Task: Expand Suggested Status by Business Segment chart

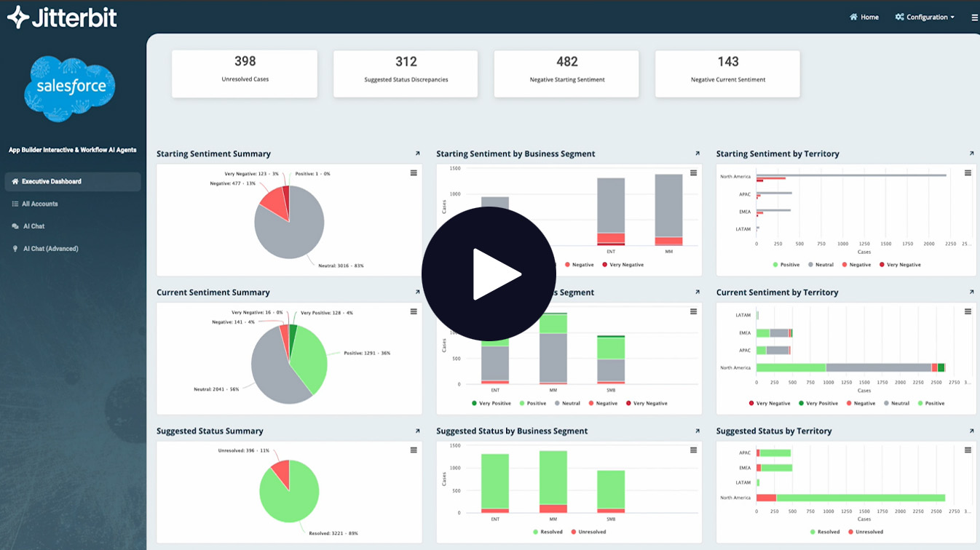Action: point(697,431)
